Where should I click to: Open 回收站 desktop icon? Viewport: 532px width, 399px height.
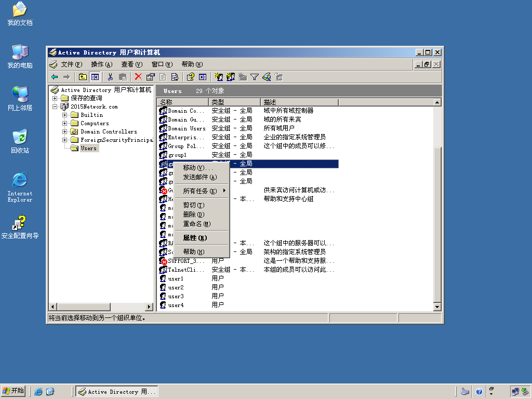(20, 141)
